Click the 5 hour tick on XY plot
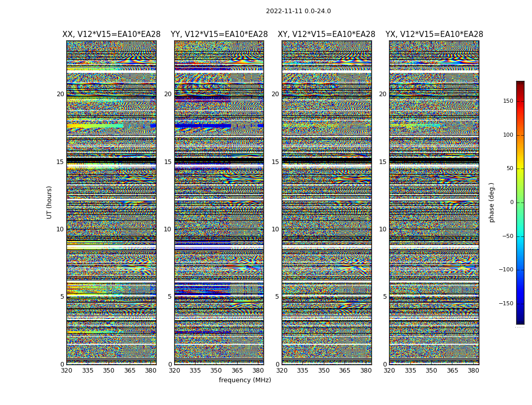532x405 pixels. 277,297
